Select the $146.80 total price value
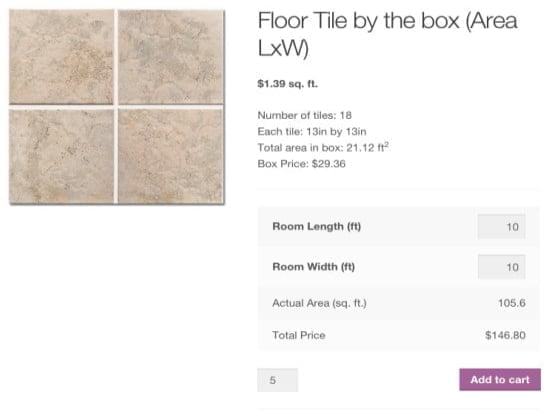The width and height of the screenshot is (551, 413). click(505, 335)
